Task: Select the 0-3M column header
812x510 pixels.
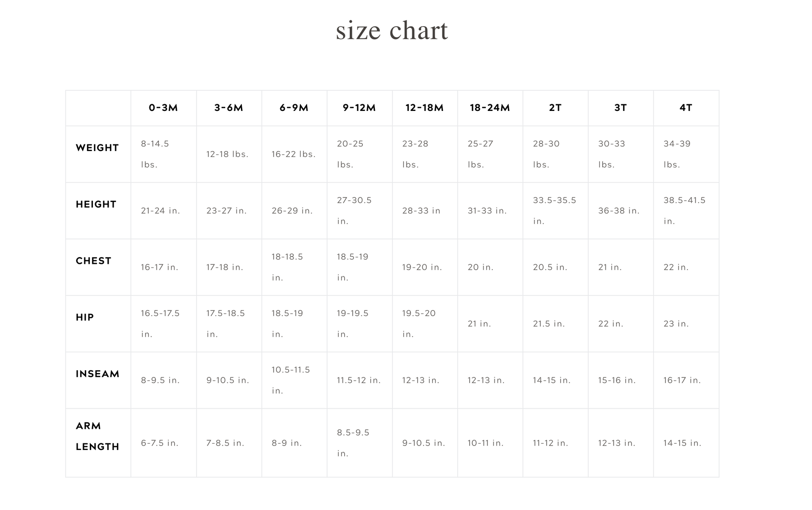Action: tap(163, 108)
